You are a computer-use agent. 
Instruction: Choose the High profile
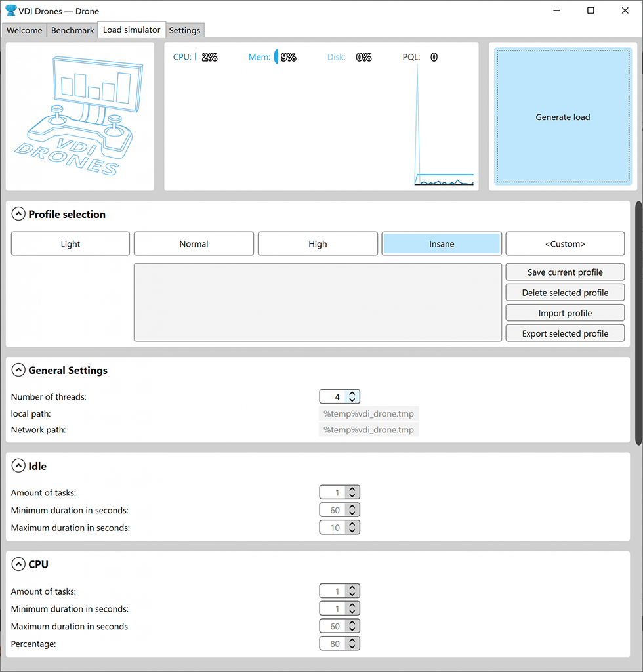point(318,243)
